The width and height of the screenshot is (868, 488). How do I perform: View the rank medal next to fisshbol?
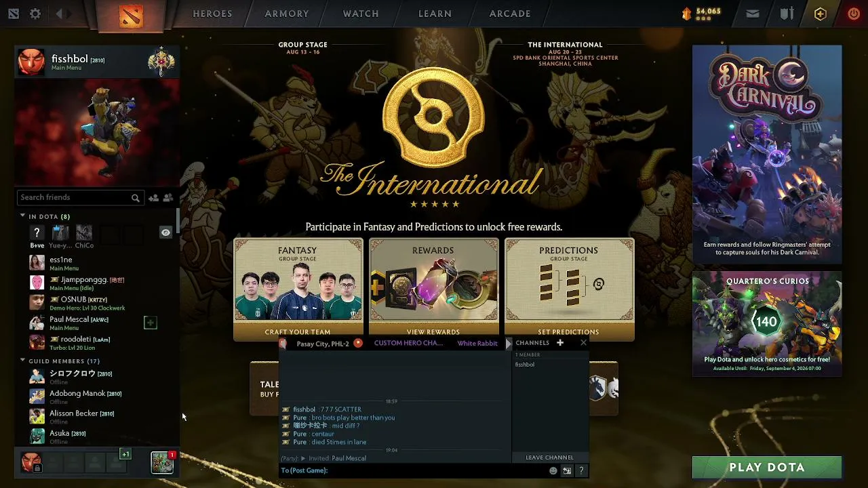coord(161,62)
